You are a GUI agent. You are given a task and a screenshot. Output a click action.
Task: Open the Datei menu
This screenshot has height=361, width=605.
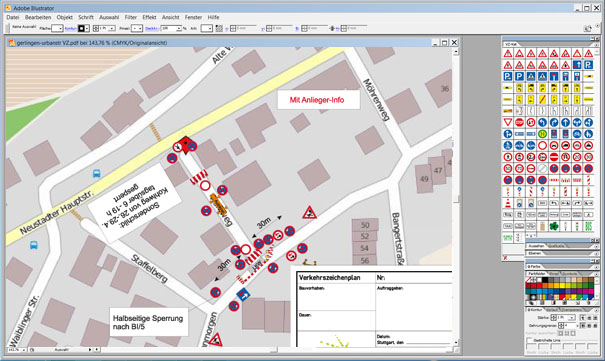13,17
